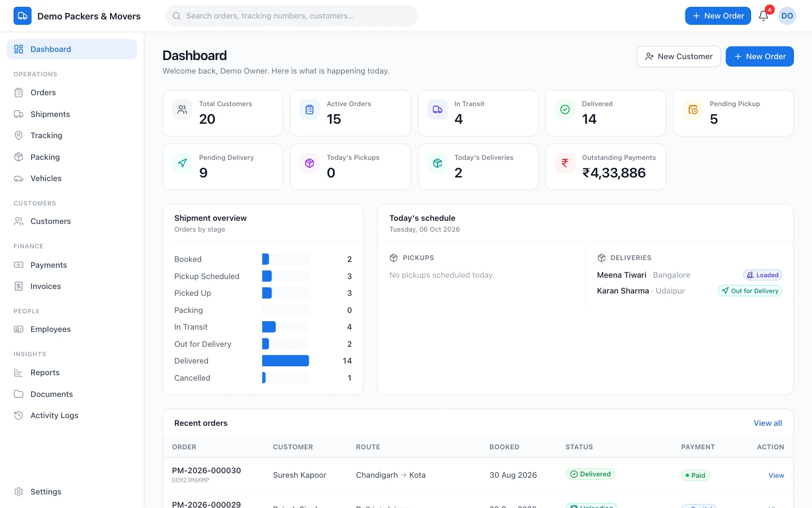Click Out for Delivery badge for Karan Sharma
The height and width of the screenshot is (508, 812).
(x=750, y=291)
